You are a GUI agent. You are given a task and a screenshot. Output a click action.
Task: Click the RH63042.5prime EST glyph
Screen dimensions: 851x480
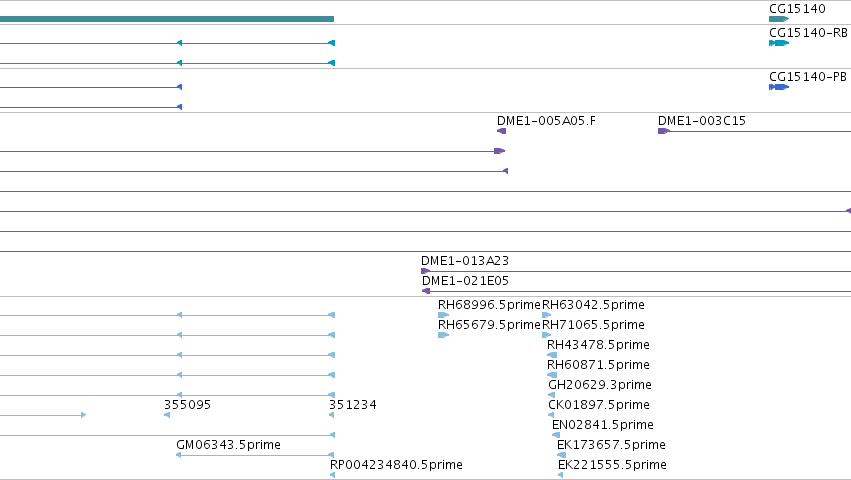tap(547, 315)
